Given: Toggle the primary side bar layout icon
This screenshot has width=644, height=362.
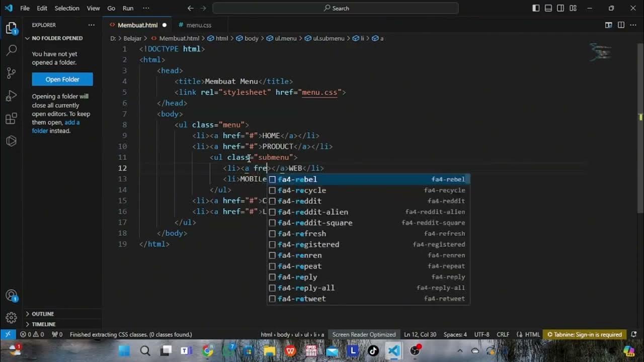Looking at the screenshot, I should [x=536, y=8].
